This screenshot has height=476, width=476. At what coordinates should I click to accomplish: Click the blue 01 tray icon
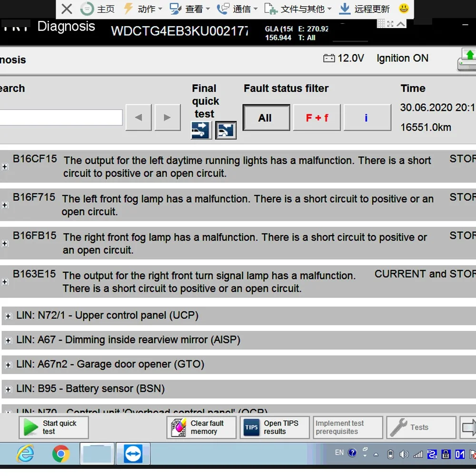coord(460,455)
